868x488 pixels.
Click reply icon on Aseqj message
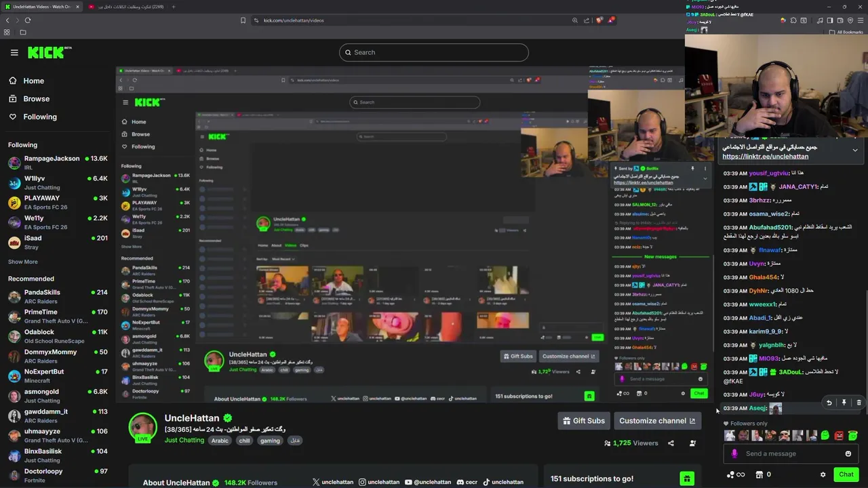(829, 403)
